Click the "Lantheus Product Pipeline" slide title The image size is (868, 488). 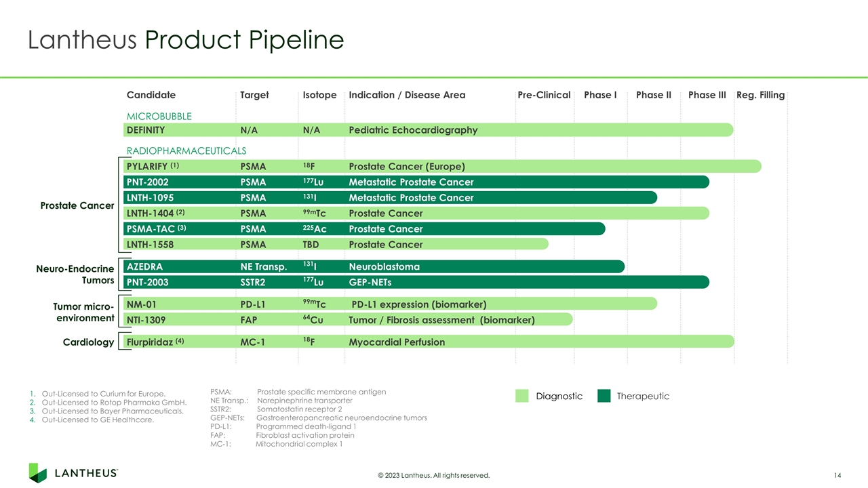click(x=186, y=40)
